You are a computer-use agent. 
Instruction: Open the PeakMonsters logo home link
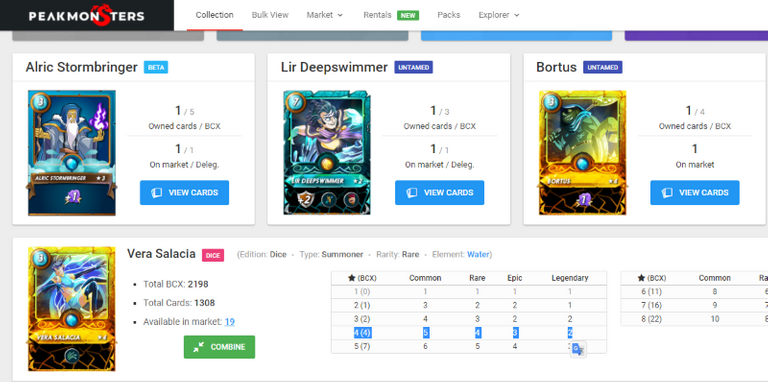[x=86, y=15]
